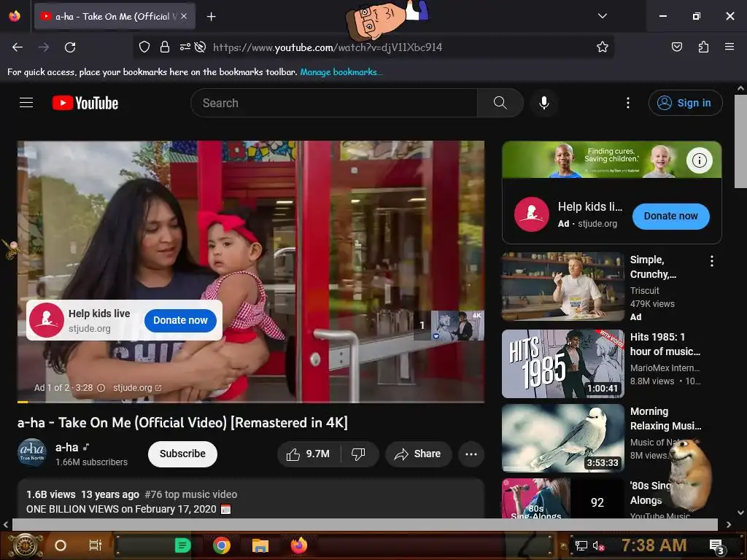Open ad info icon on St. Jude banner

699,160
